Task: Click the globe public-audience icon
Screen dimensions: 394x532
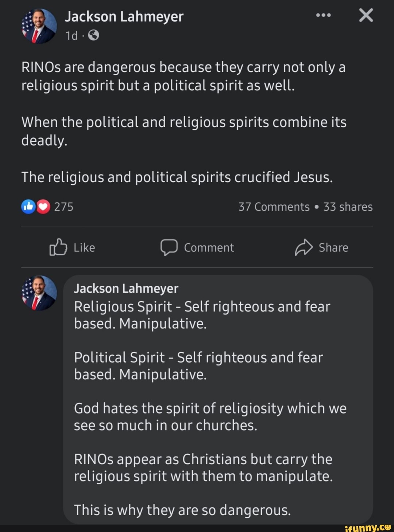Action: pos(93,35)
